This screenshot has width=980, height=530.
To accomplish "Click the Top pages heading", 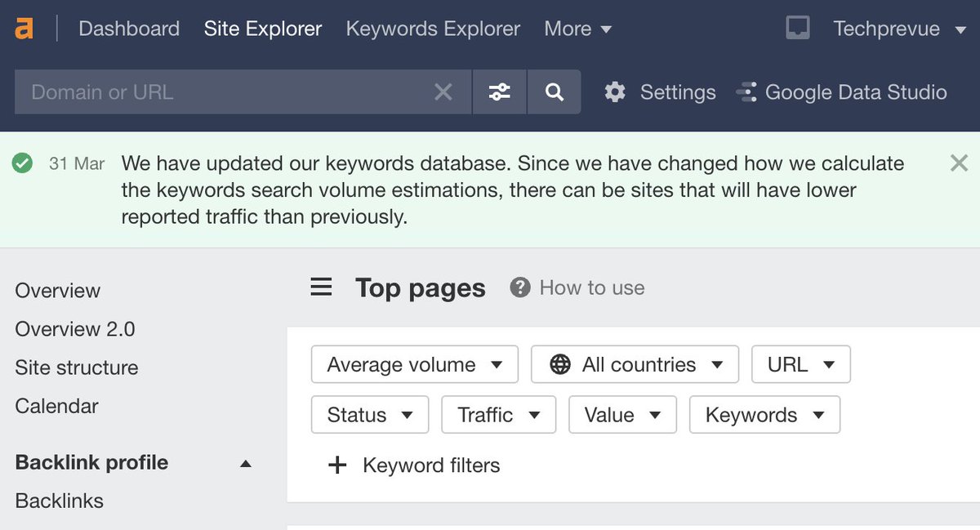I will coord(421,287).
